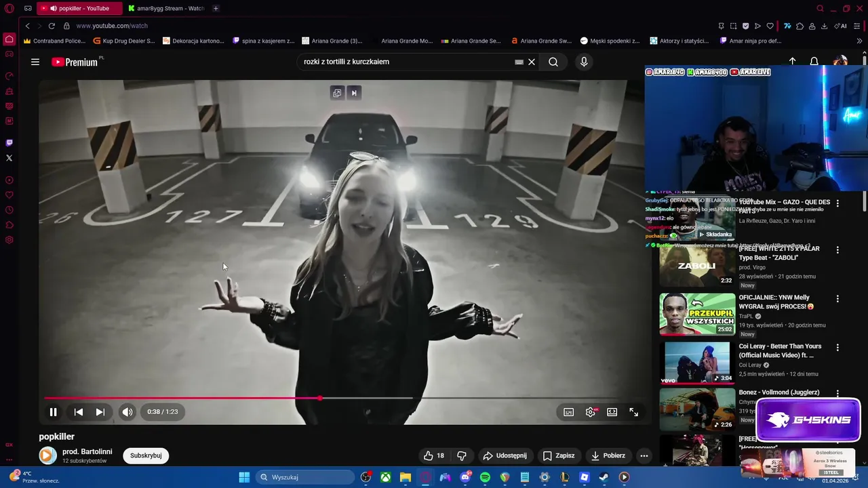868x488 pixels.
Task: Open browser downloads icon
Action: pyautogui.click(x=824, y=26)
